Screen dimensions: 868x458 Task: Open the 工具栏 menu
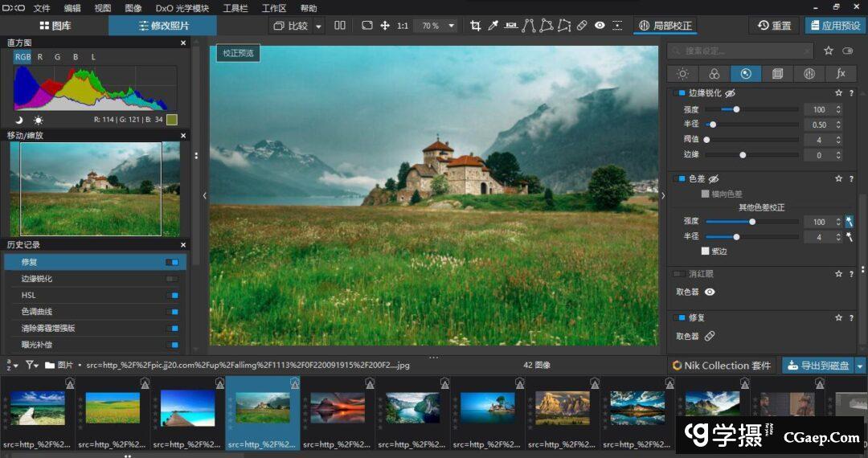click(x=235, y=8)
